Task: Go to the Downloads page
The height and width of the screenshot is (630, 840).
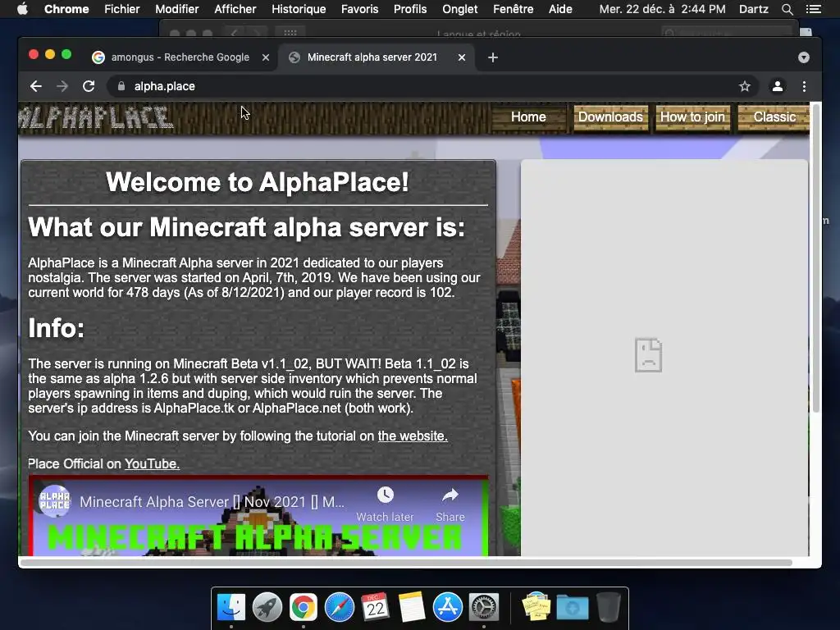Action: (610, 117)
